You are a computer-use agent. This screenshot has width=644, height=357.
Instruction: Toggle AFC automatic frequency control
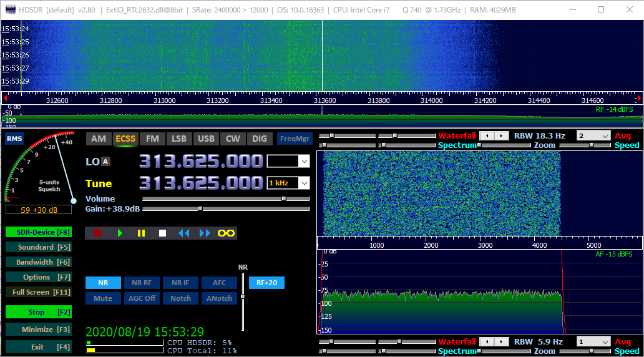pos(219,283)
